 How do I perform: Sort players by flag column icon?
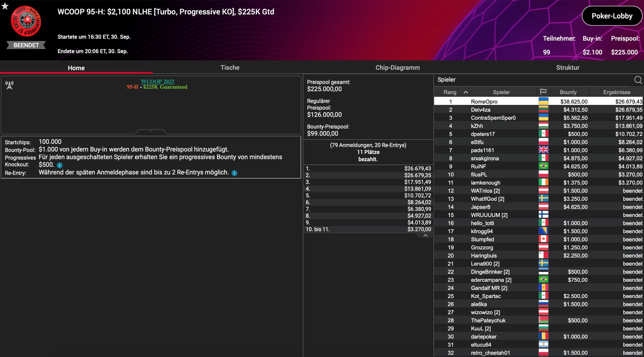click(x=543, y=92)
